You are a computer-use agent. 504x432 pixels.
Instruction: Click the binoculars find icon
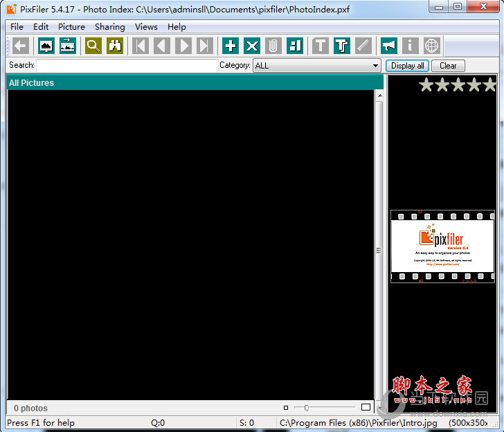pyautogui.click(x=115, y=46)
